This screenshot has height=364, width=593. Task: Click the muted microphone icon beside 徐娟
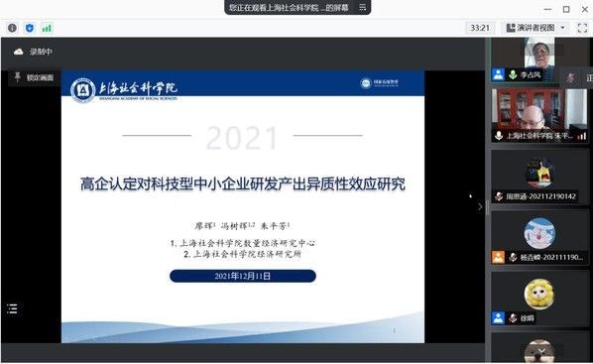[513, 318]
